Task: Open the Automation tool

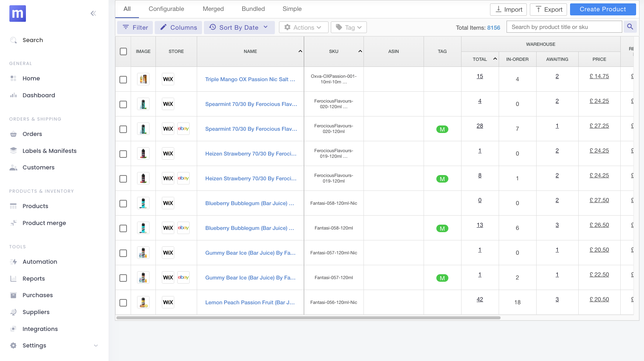Action: (39, 261)
